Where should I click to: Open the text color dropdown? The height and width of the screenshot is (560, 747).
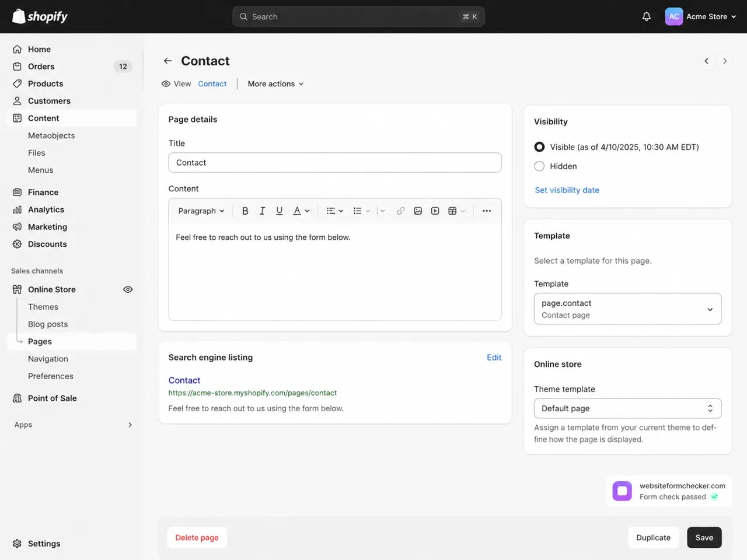click(301, 211)
